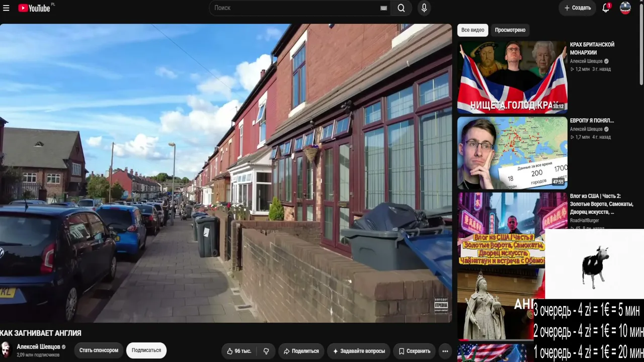Open the map thumbnail, duration 47:55
The height and width of the screenshot is (362, 644).
point(512,153)
